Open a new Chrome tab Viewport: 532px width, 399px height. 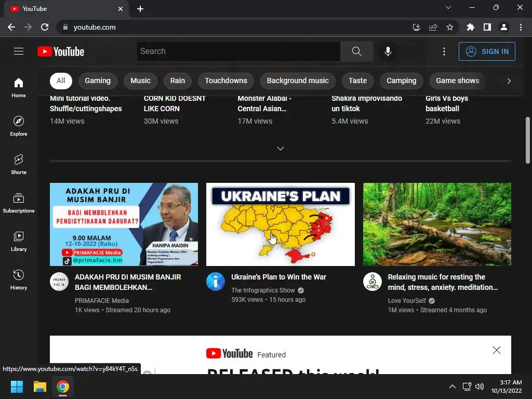140,9
